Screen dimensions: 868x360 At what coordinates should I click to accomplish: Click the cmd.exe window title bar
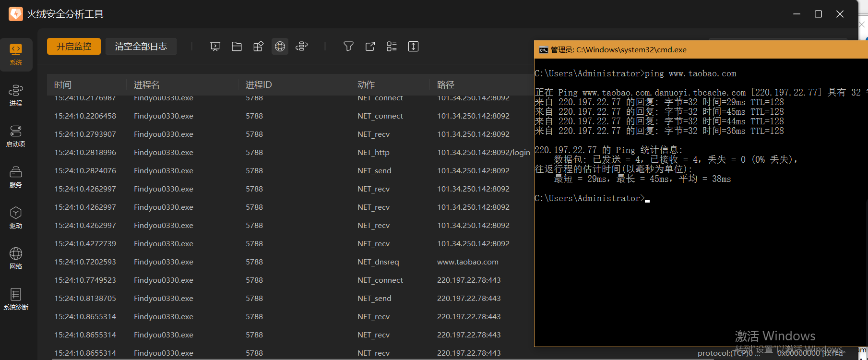tap(701, 50)
